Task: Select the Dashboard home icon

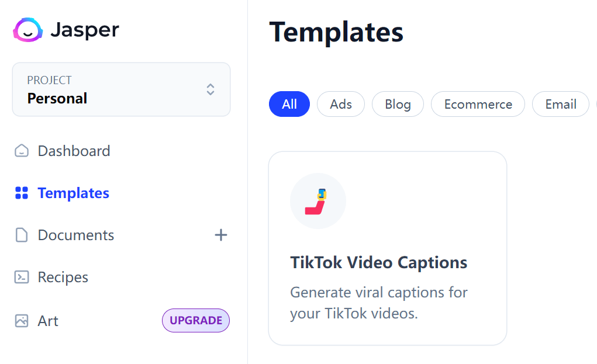Action: 21,151
